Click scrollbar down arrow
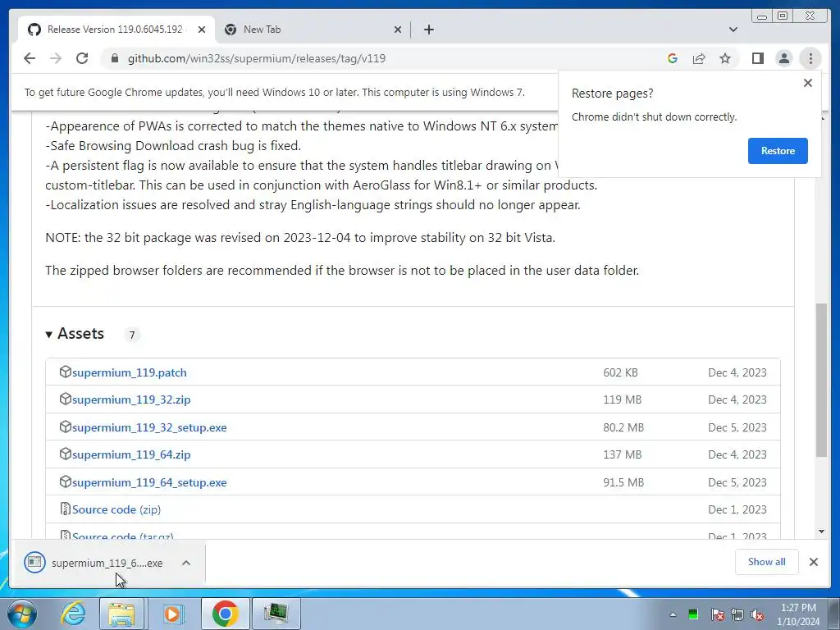 tap(821, 532)
